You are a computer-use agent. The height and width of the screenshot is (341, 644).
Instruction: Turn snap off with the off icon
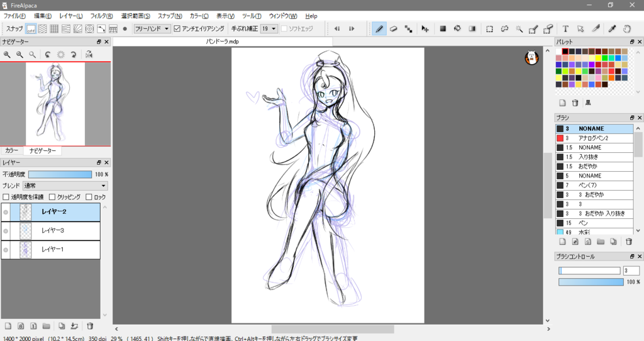[x=31, y=29]
